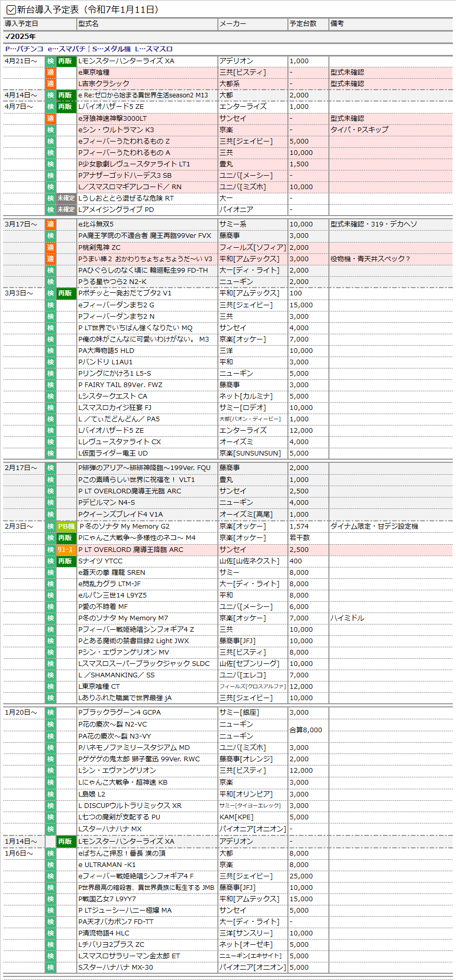This screenshot has width=456, height=980.
Task: Click the フィールズ[ソフィア] maker cell
Action: point(253,248)
